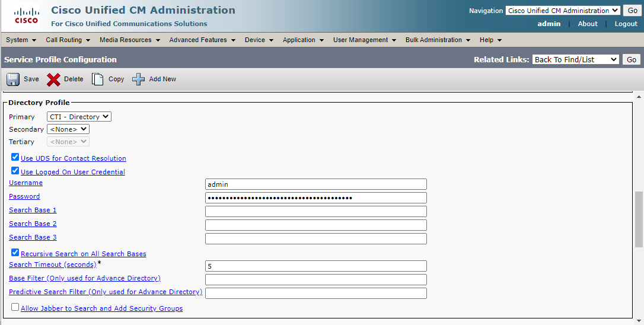The width and height of the screenshot is (644, 325).
Task: Uncheck Recursive Search on All Search Bases
Action: (x=15, y=252)
